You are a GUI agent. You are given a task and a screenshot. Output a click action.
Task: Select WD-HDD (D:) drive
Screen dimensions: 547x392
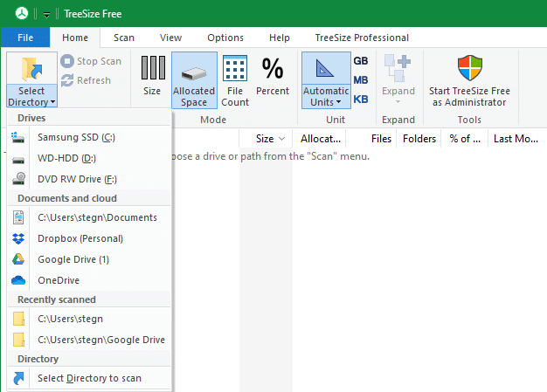point(89,158)
